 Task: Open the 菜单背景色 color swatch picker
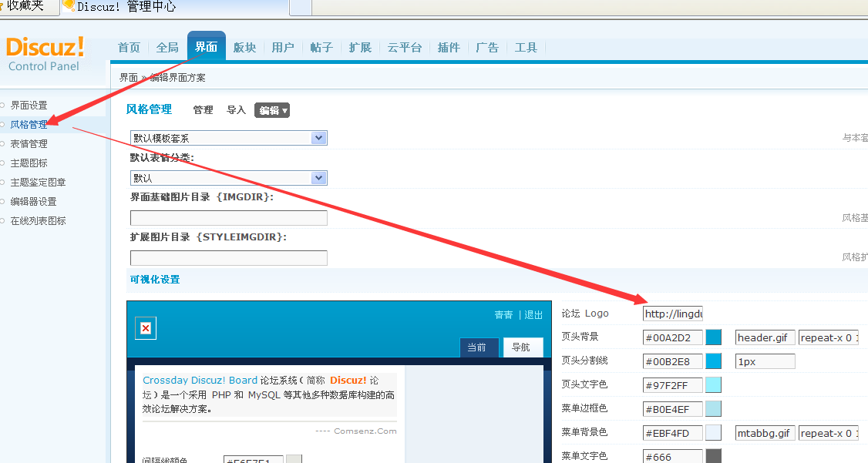(x=714, y=433)
